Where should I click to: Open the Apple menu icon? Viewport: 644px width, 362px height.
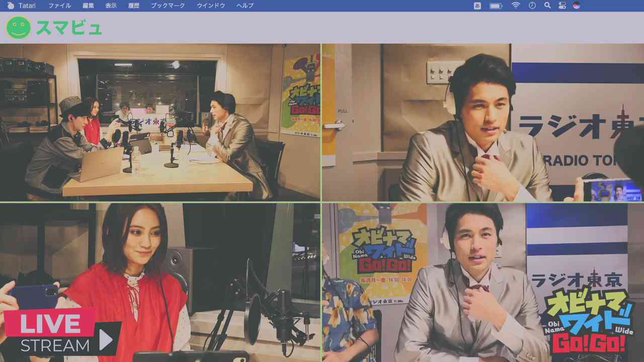(x=11, y=6)
